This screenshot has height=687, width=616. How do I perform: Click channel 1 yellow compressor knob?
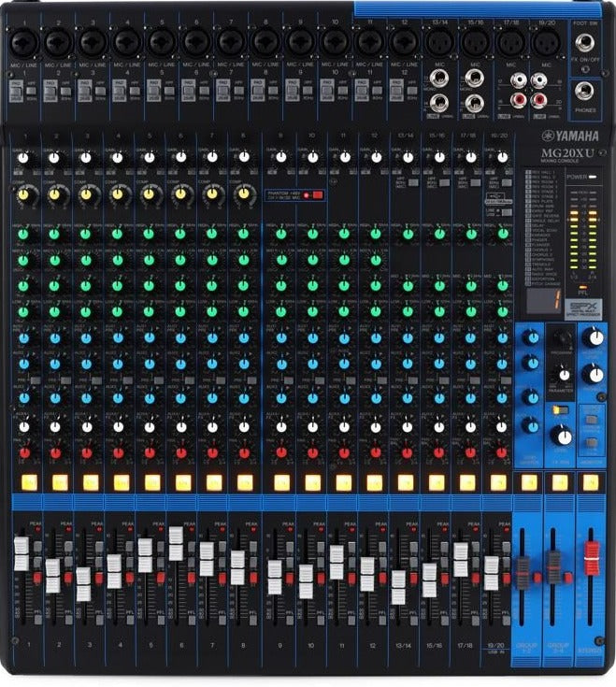pyautogui.click(x=23, y=194)
